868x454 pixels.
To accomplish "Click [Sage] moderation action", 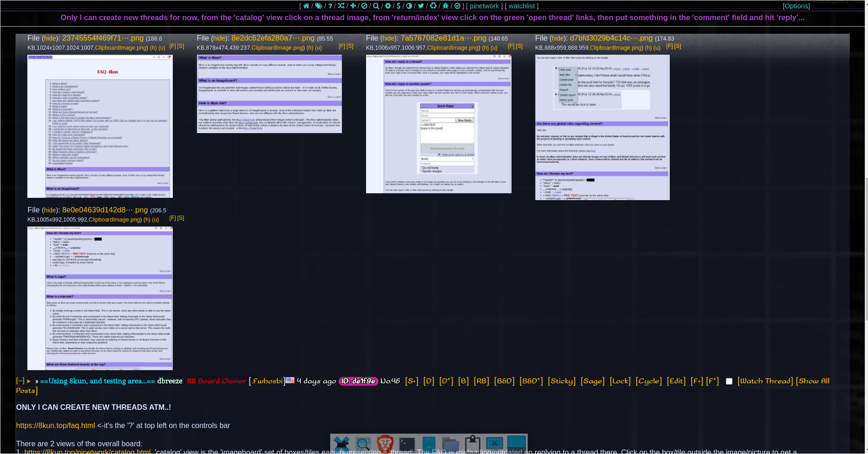I will [x=593, y=381].
